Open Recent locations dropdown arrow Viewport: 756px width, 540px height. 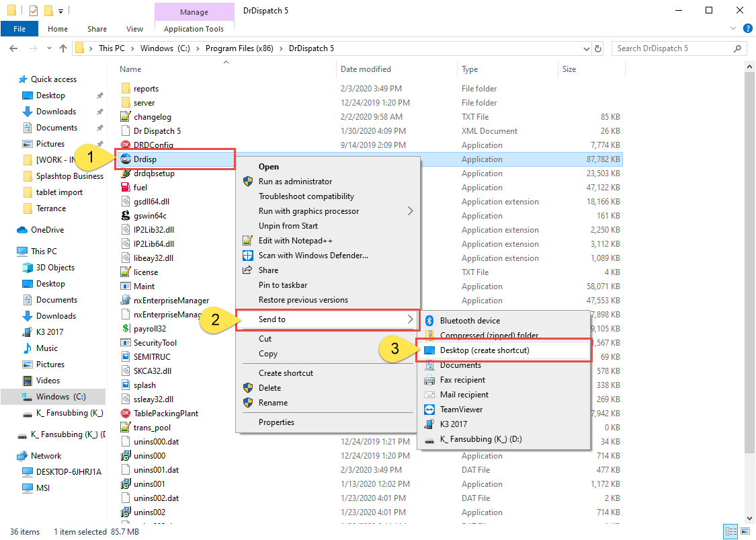coord(49,48)
